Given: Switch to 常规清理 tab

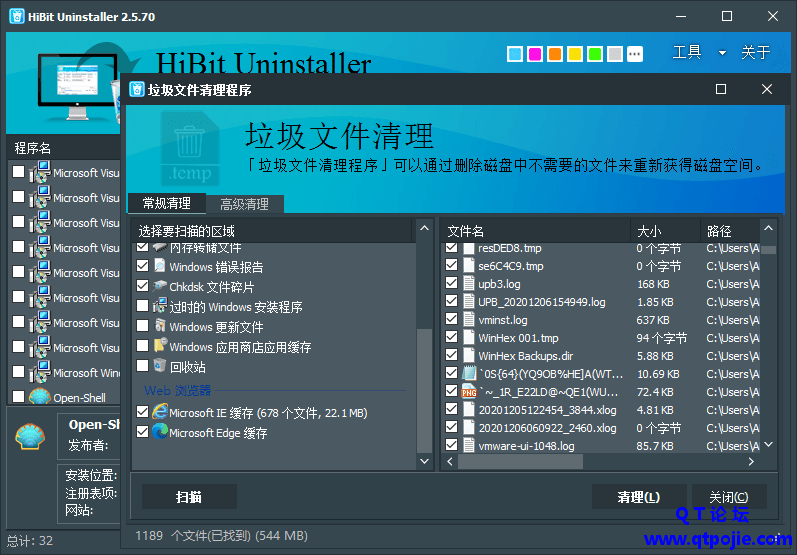Looking at the screenshot, I should coord(167,203).
